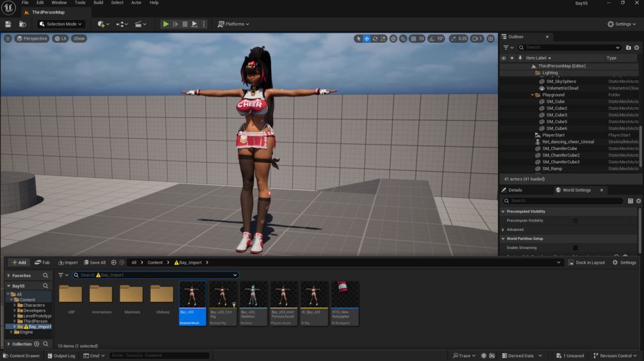Open the grid snap value 10
644x361 pixels.
pyautogui.click(x=422, y=38)
